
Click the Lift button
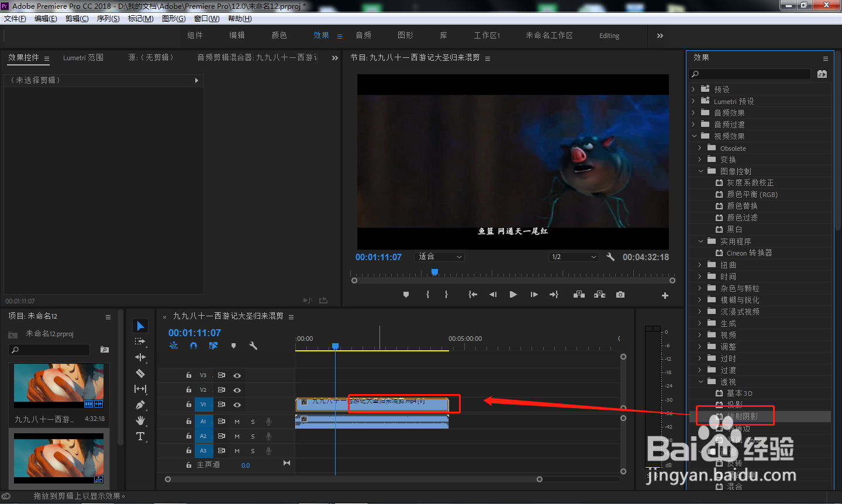579,295
